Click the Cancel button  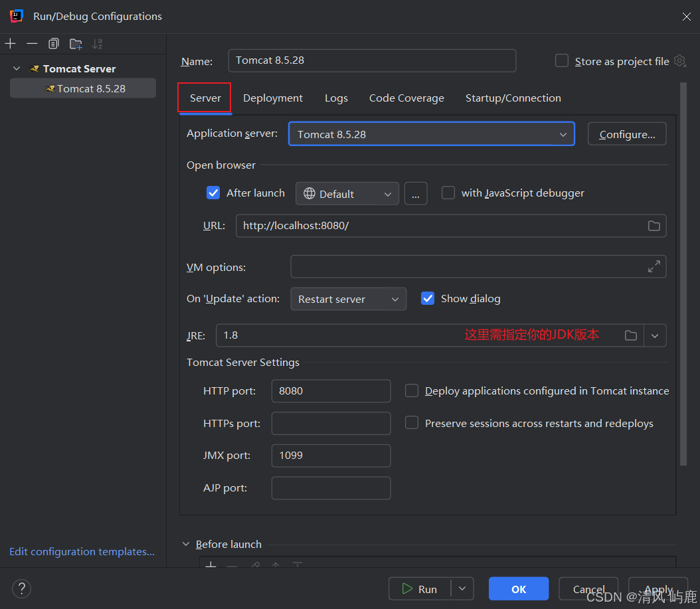click(588, 588)
